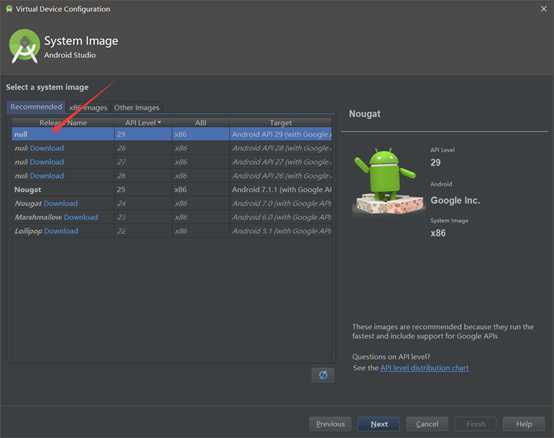
Task: Sort by the API Level column header
Action: [143, 123]
